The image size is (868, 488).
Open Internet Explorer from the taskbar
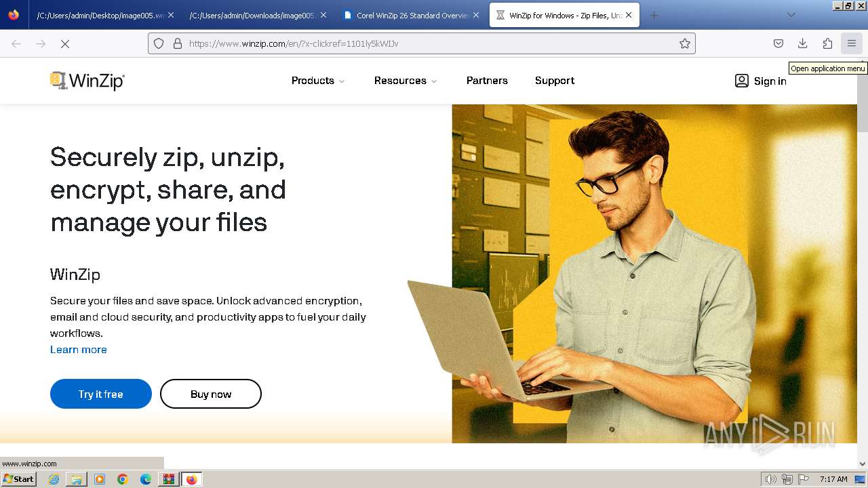[54, 479]
